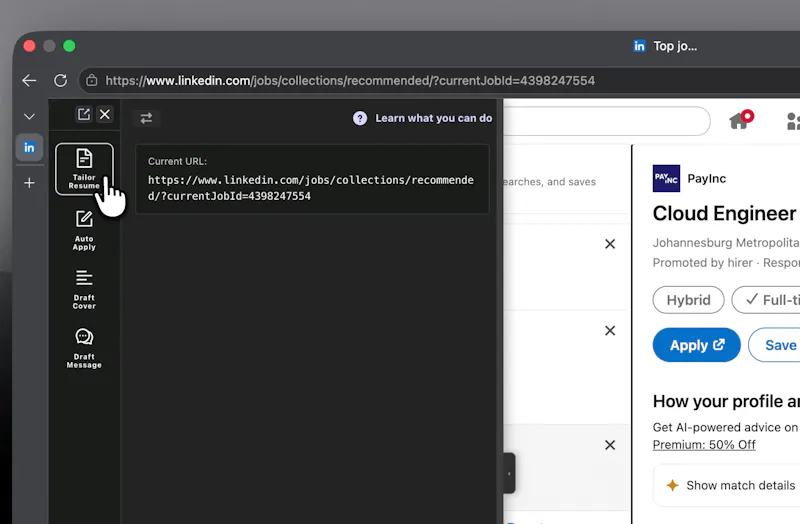Viewport: 800px width, 524px height.
Task: Close the assistant side panel
Action: click(x=105, y=114)
